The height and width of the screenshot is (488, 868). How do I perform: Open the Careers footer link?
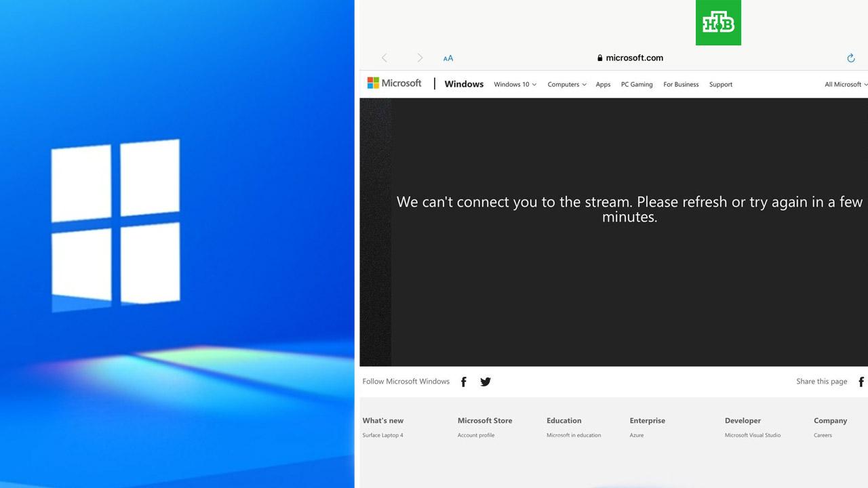[x=823, y=435]
